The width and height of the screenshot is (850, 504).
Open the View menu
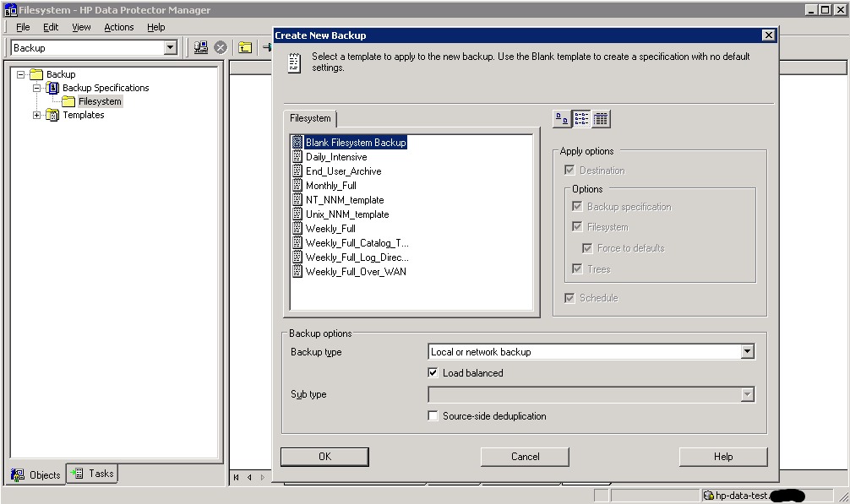click(81, 27)
